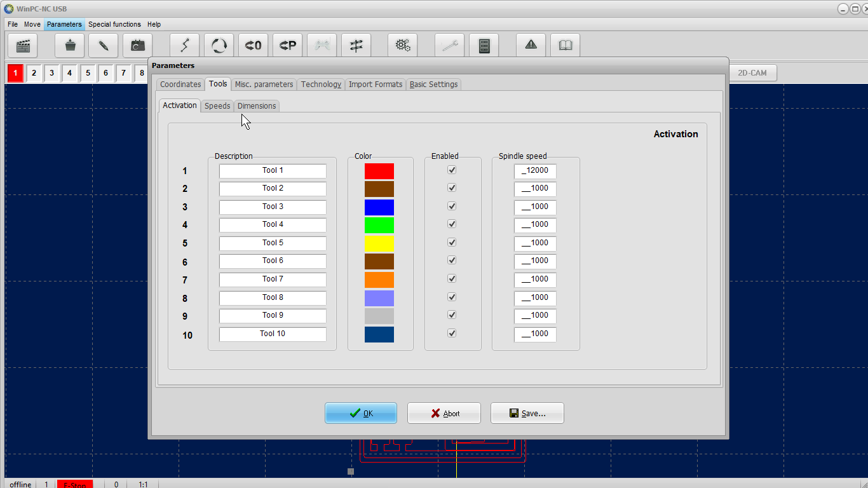Viewport: 868px width, 488px height.
Task: Pick the red color swatch for Tool 1
Action: [x=379, y=171]
